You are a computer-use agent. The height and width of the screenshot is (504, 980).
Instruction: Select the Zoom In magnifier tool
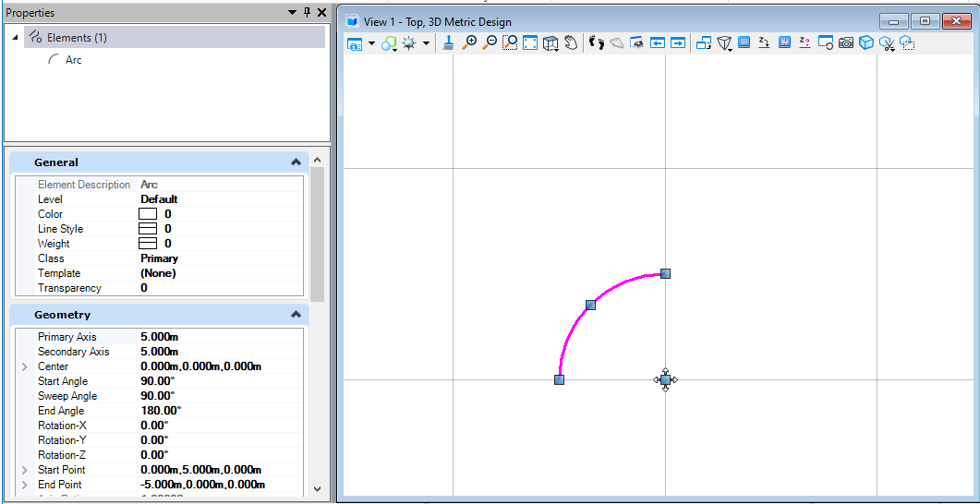click(468, 43)
